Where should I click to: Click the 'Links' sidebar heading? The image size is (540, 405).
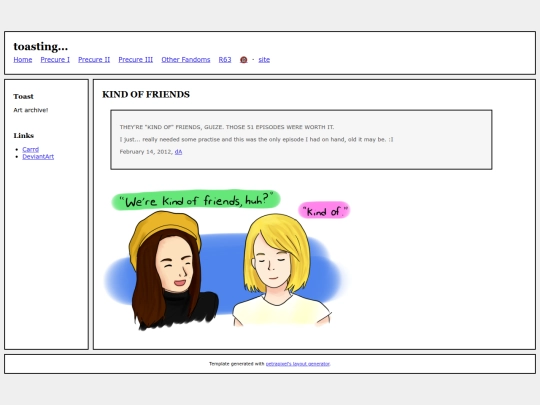point(24,135)
